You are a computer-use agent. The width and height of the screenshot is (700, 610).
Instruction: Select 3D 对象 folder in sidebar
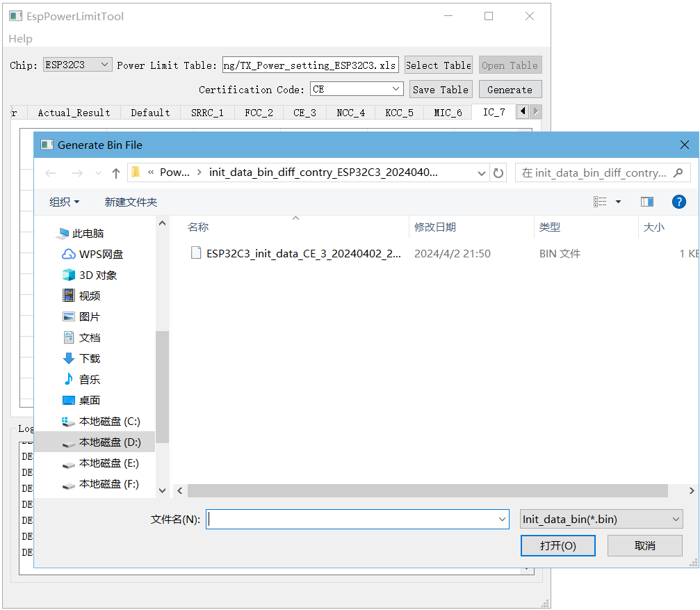click(x=97, y=275)
